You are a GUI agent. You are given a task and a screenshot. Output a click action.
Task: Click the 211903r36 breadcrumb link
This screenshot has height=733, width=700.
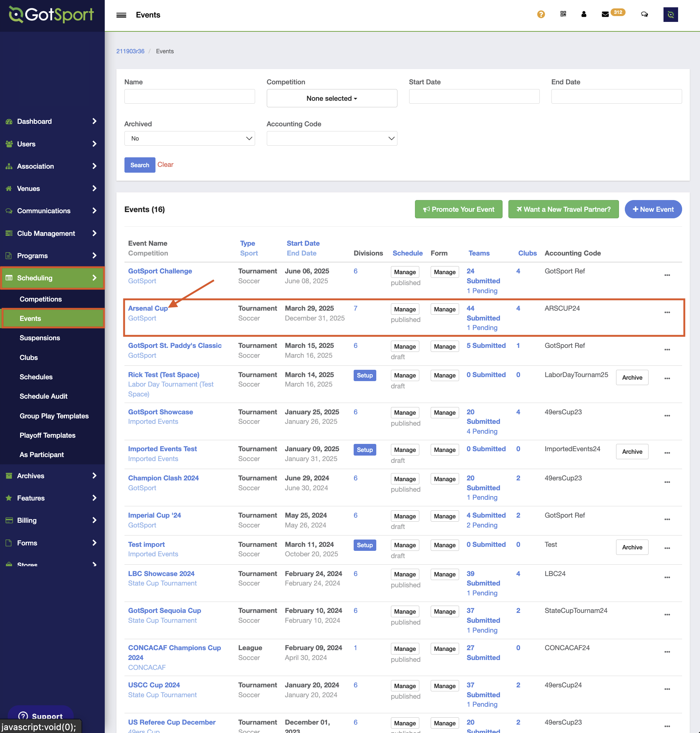click(130, 51)
